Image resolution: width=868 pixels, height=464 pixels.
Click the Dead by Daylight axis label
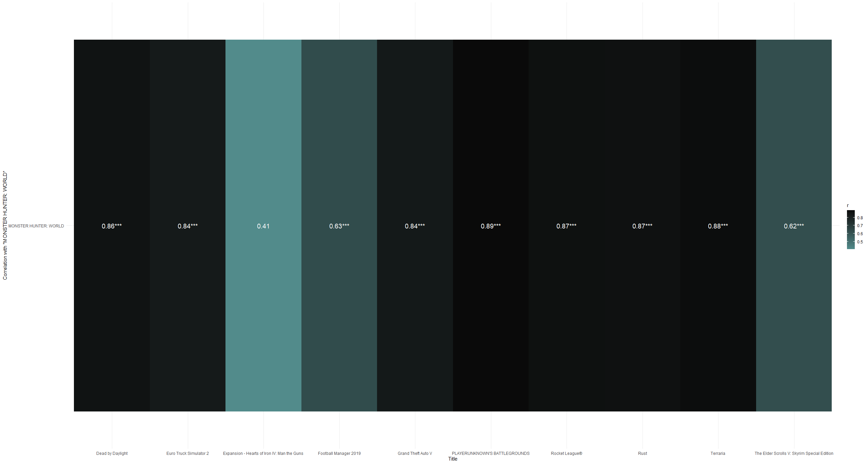click(x=112, y=453)
